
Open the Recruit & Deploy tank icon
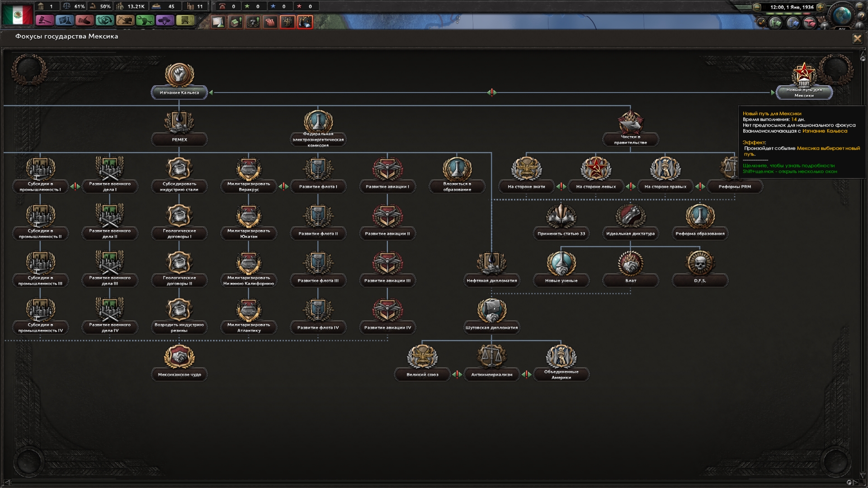(165, 21)
